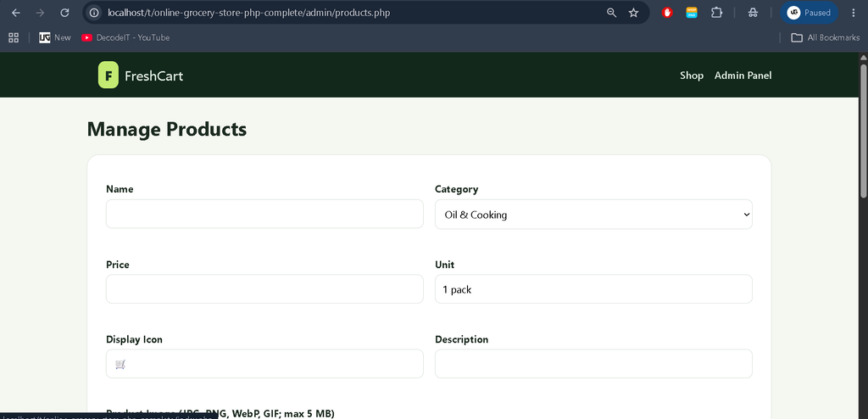The image size is (868, 419).
Task: Open DecodeIT - YouTube bookmark
Action: (x=125, y=37)
